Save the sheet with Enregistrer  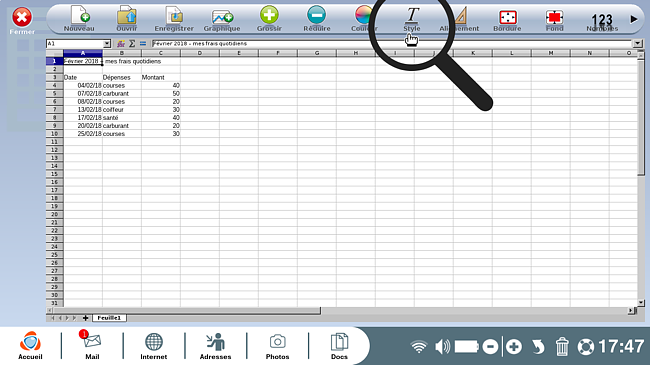click(x=174, y=19)
